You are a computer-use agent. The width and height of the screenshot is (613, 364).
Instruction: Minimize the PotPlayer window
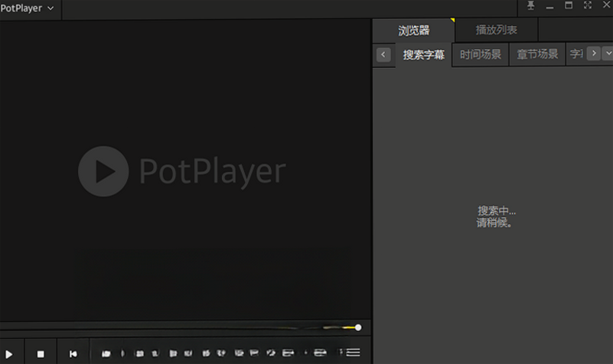tap(549, 8)
